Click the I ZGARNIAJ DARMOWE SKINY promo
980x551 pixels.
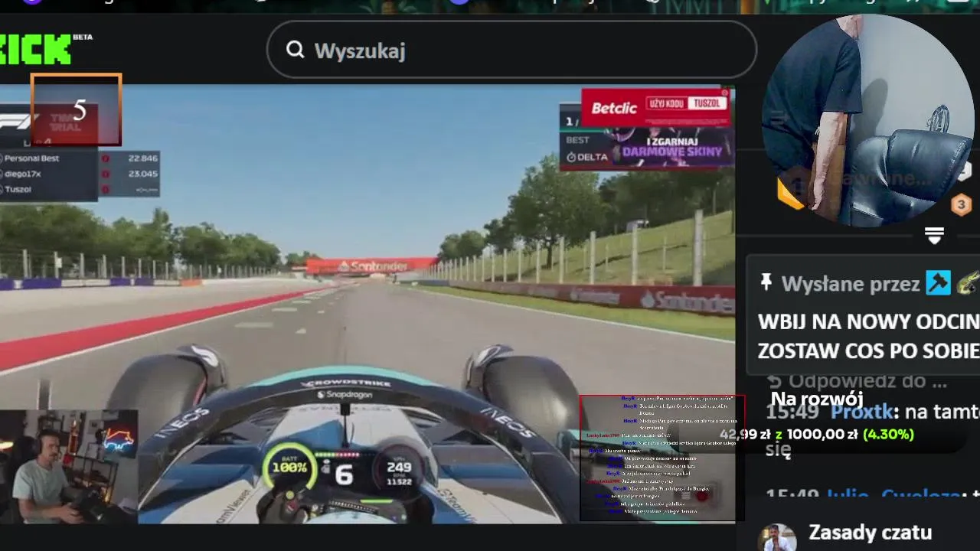(x=672, y=146)
